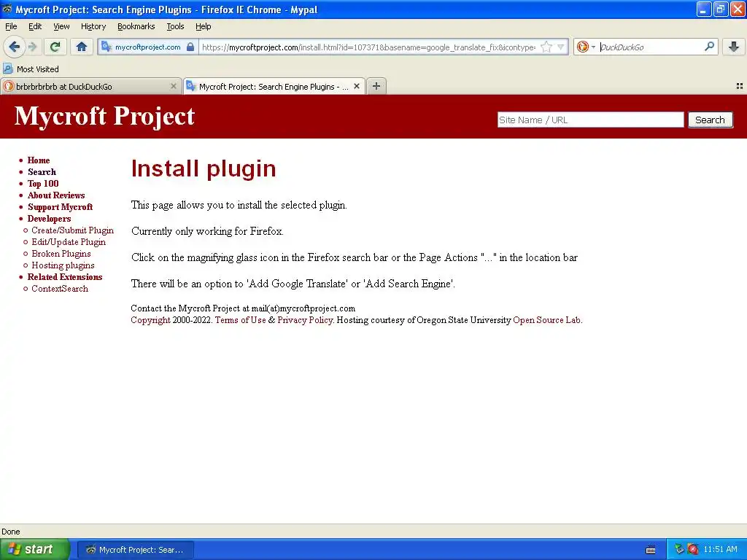Click the magnifying glass in search bar

point(709,47)
